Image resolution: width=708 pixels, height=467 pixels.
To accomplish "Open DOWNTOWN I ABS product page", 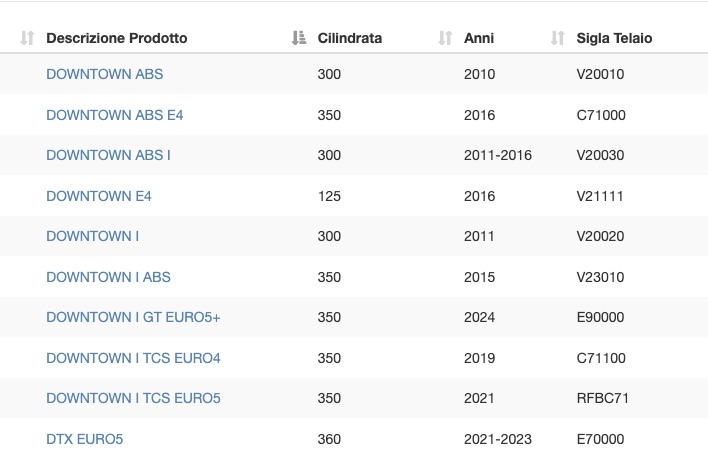I will 108,277.
